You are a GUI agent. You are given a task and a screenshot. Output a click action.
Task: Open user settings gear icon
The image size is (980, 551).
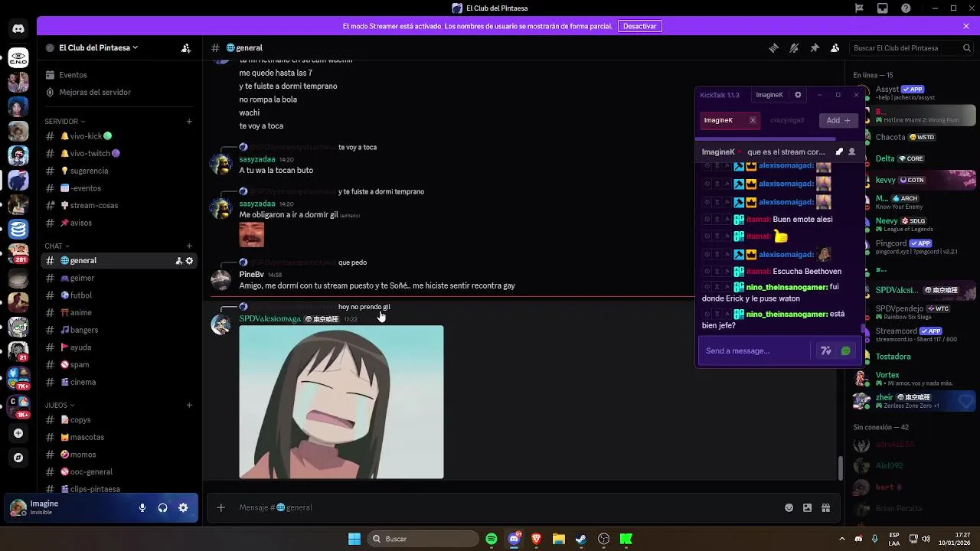pyautogui.click(x=183, y=507)
